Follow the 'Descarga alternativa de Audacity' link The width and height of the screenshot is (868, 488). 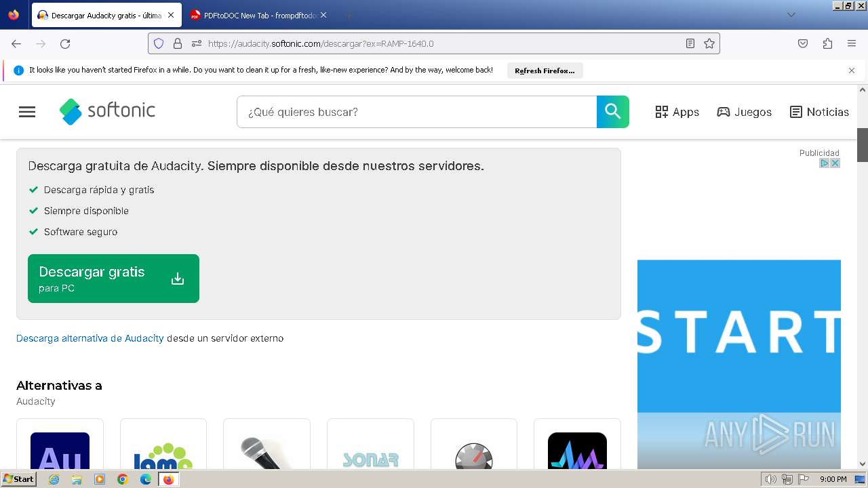[90, 338]
